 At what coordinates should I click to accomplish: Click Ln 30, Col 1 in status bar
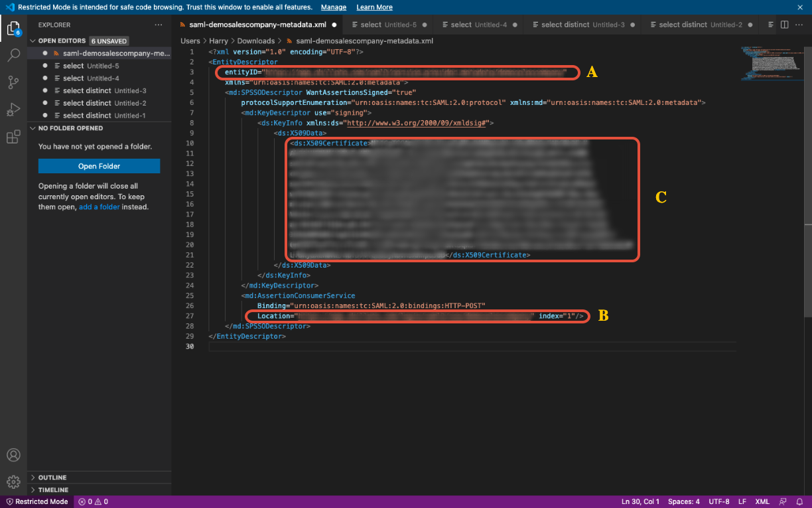click(640, 501)
